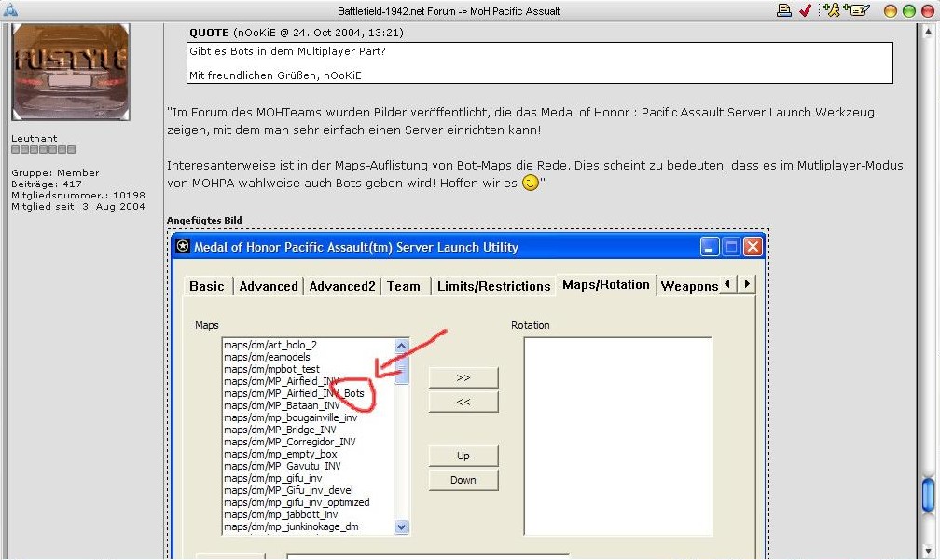This screenshot has height=560, width=940.
Task: Click the add buddy icon
Action: tap(832, 10)
